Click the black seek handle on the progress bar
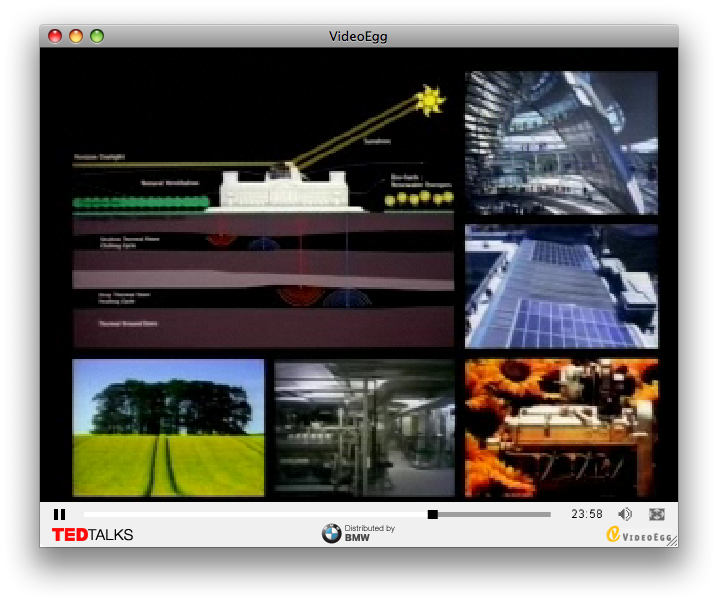 click(x=433, y=514)
